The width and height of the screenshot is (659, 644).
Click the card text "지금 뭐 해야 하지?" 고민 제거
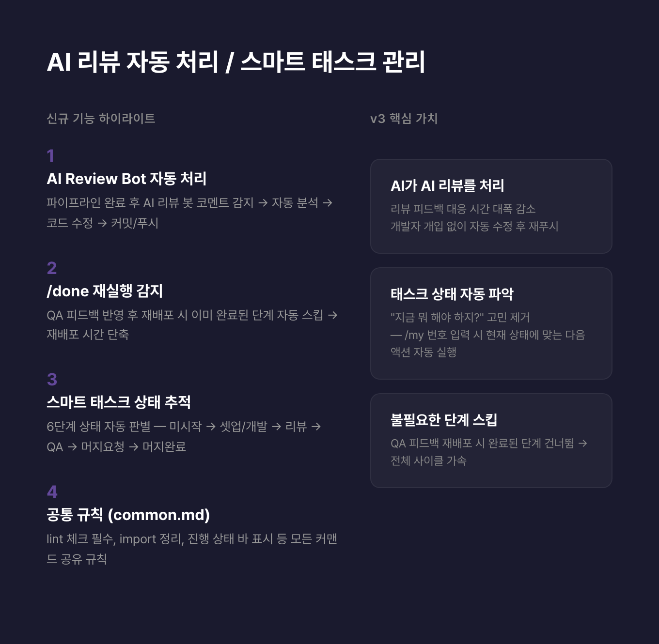click(460, 317)
